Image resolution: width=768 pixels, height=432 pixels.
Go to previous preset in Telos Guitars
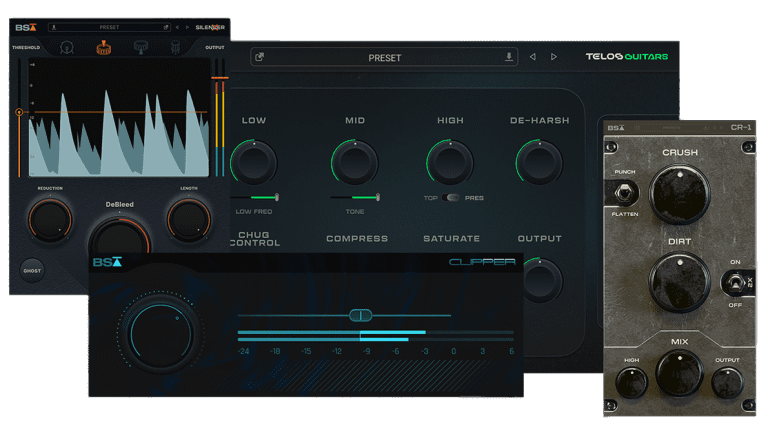[532, 57]
